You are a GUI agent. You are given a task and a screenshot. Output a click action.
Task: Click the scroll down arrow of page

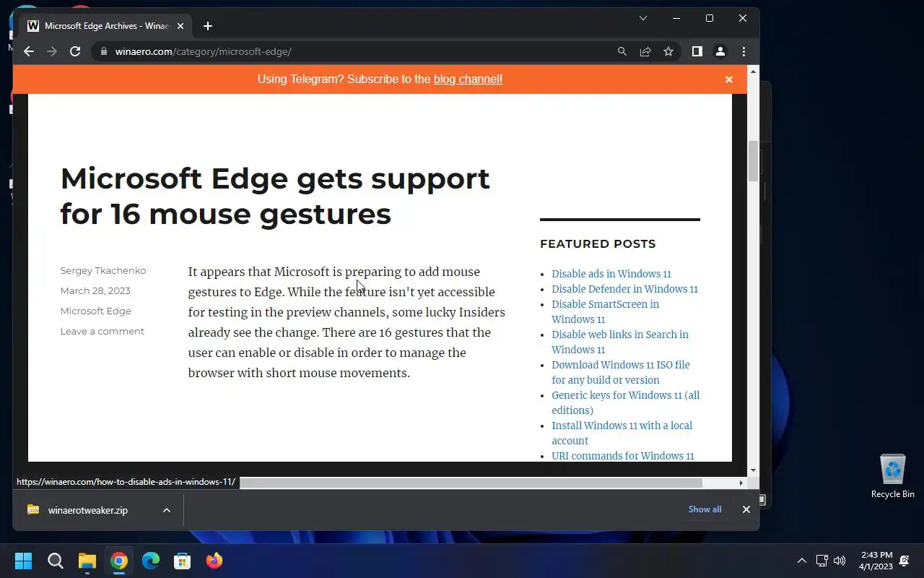point(753,470)
